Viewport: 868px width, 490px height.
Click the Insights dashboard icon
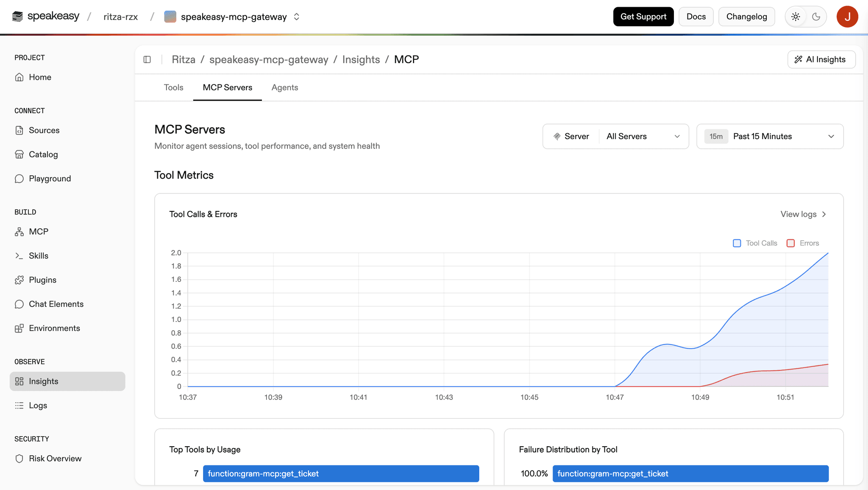[19, 381]
